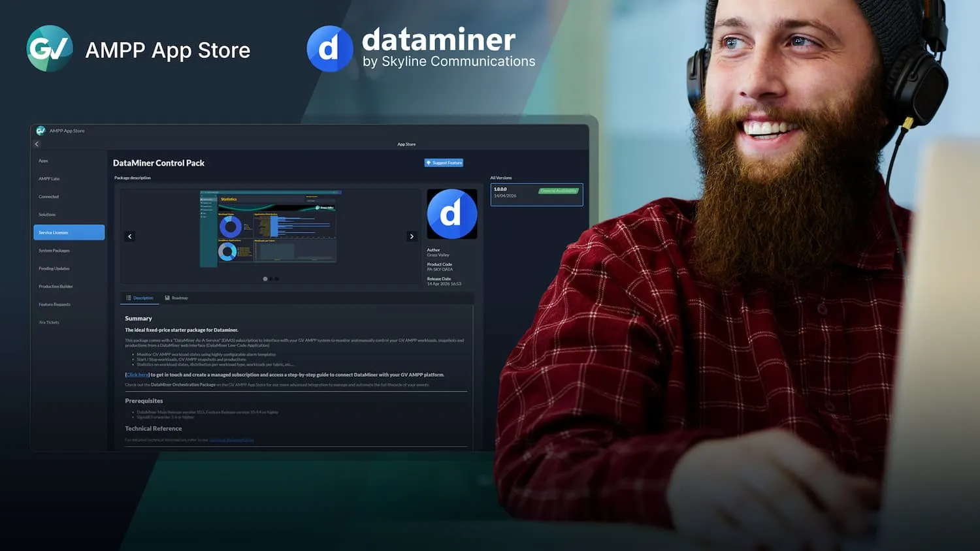Click the General Availability badge
Screen dimensions: 980x551
click(559, 191)
